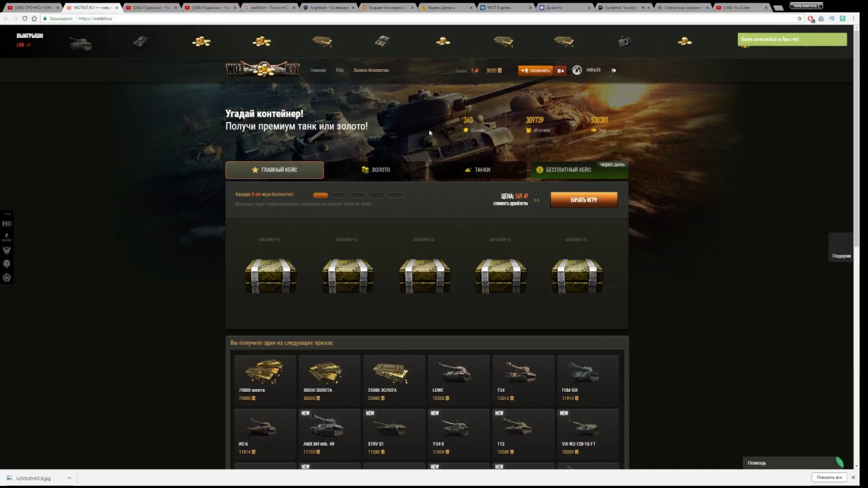Select the ИС-6 tank prize card

[x=265, y=434]
